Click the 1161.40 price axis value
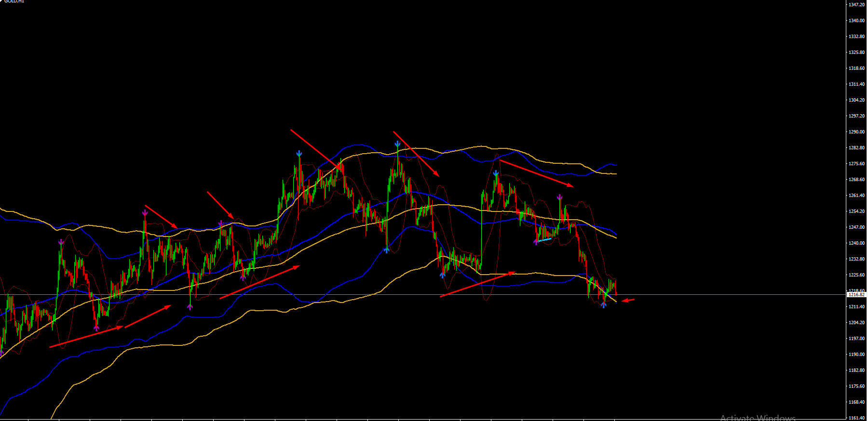The image size is (868, 421). [856, 418]
